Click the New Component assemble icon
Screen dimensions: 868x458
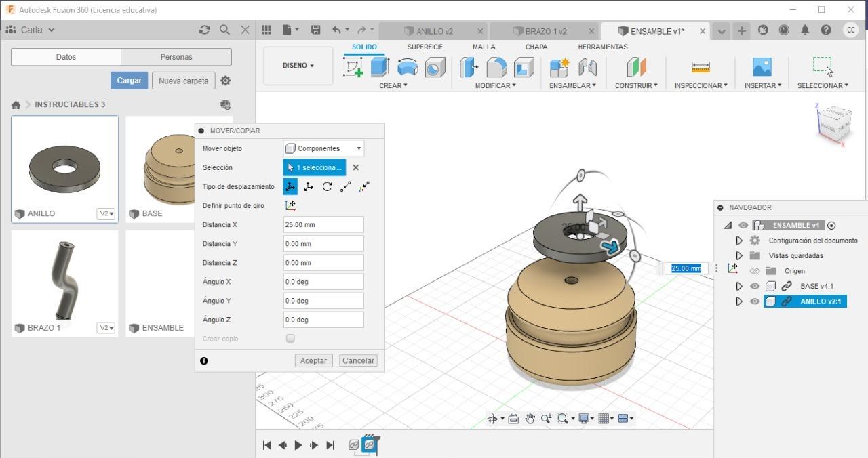coord(559,67)
